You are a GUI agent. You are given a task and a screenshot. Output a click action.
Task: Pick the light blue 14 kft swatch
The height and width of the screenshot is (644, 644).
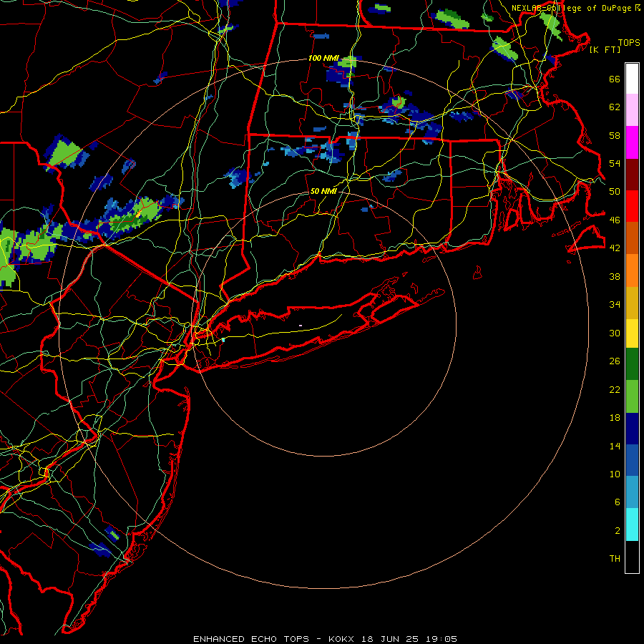tap(632, 492)
